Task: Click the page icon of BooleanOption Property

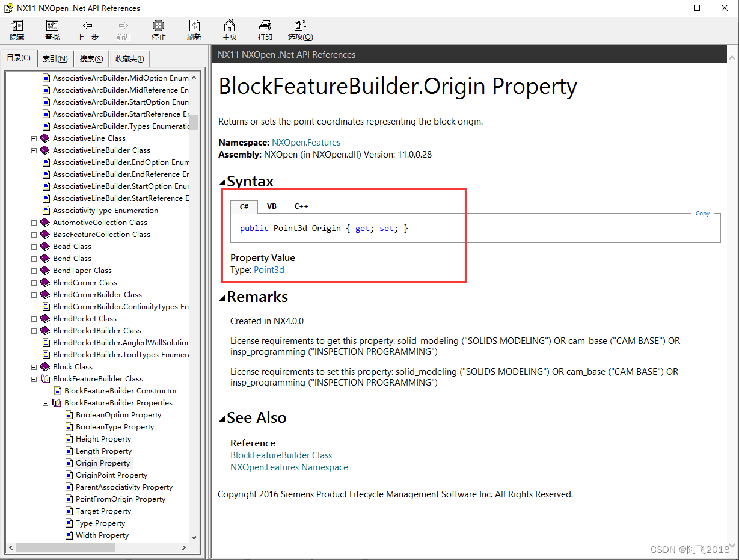Action: [x=70, y=415]
